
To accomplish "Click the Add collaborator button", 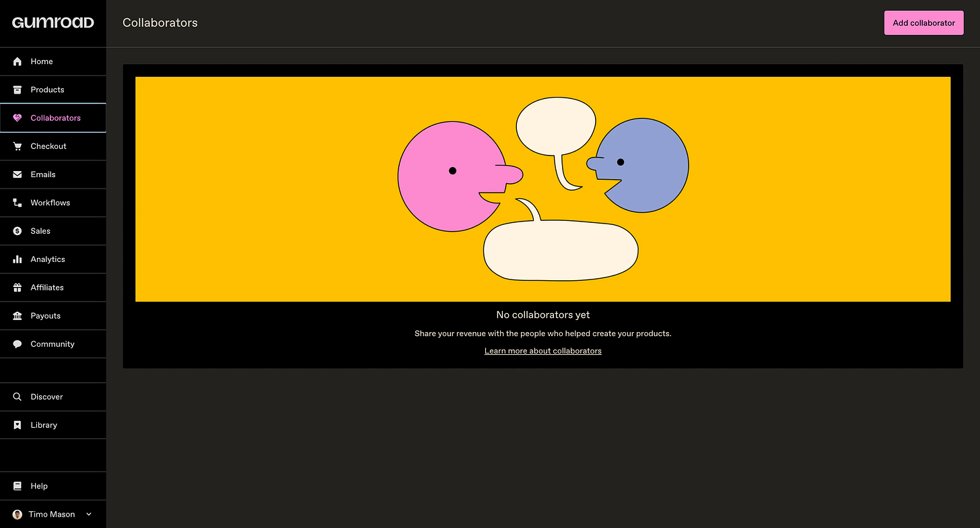I will pos(923,23).
